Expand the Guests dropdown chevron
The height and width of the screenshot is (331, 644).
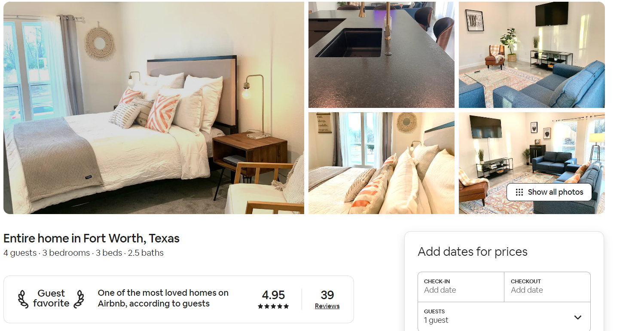[578, 317]
